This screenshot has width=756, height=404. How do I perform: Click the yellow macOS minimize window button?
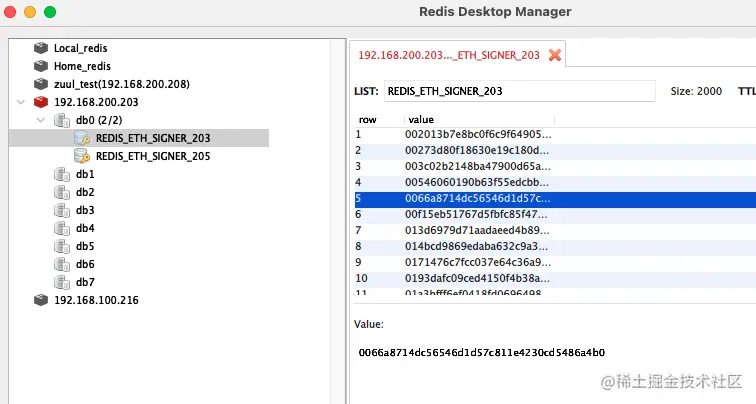pos(30,12)
